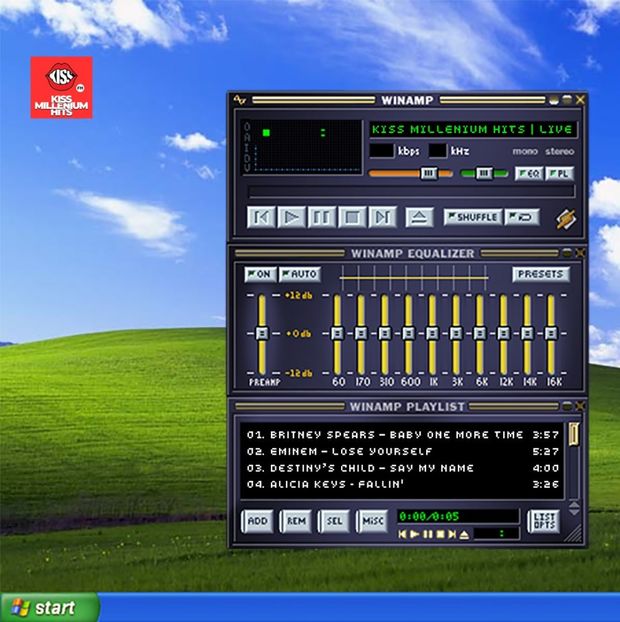Toggle the EQ window button

pos(529,174)
